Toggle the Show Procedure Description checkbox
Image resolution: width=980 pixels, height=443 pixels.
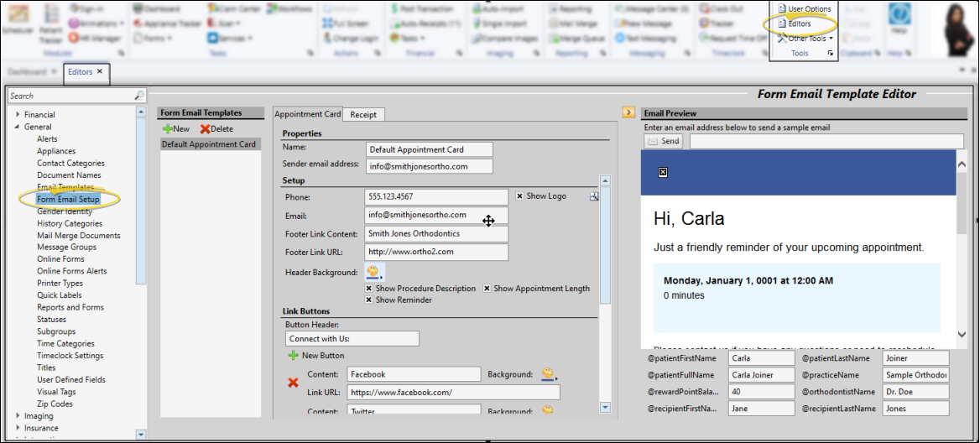tap(369, 289)
